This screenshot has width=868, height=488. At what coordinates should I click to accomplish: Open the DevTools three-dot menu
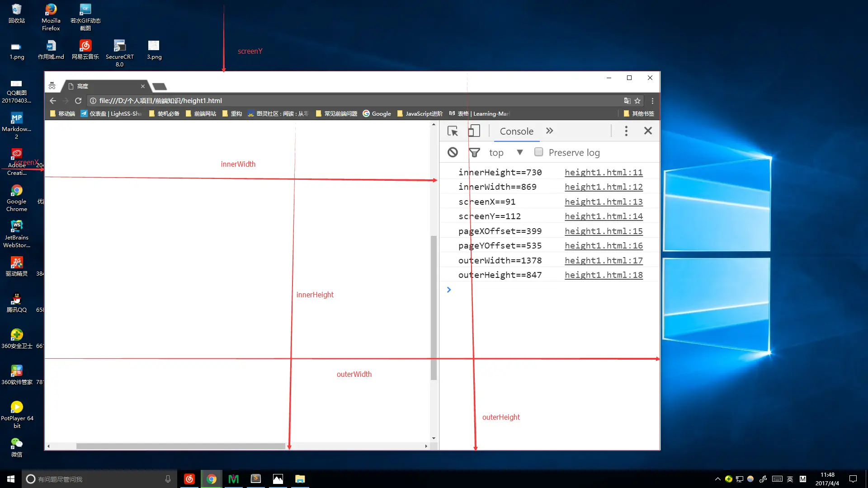pyautogui.click(x=626, y=131)
